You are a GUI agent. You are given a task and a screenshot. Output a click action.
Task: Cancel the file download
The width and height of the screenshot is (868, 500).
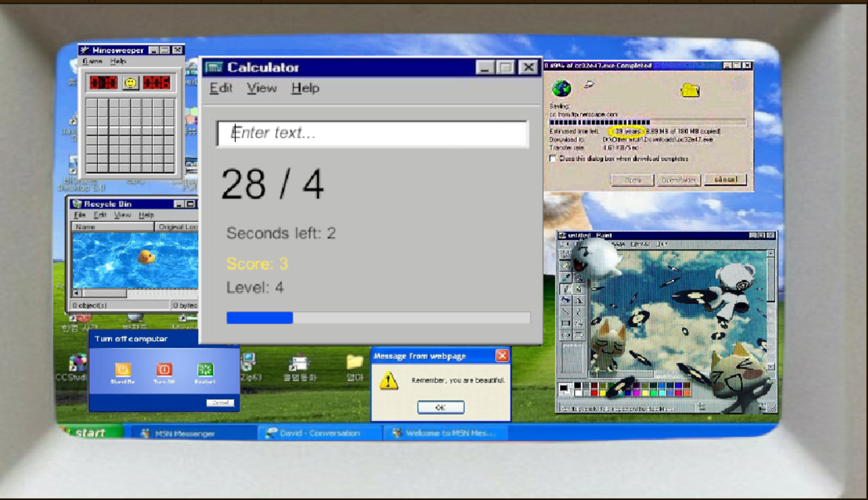[x=725, y=180]
